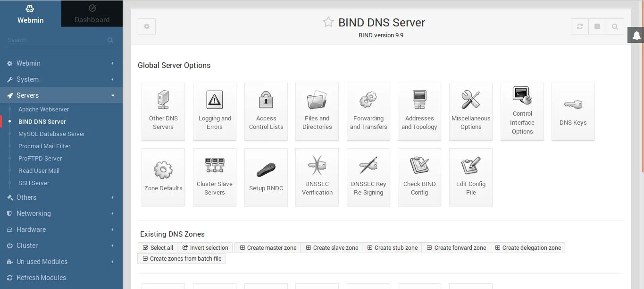644x289 pixels.
Task: Open Setup RNDC
Action: coord(266,178)
